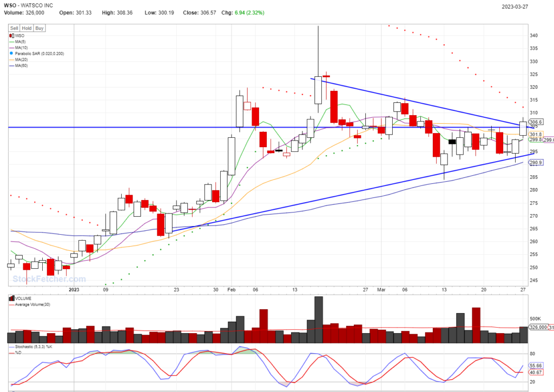The width and height of the screenshot is (554, 392).
Task: Click the 500K volume axis label
Action: (535, 318)
